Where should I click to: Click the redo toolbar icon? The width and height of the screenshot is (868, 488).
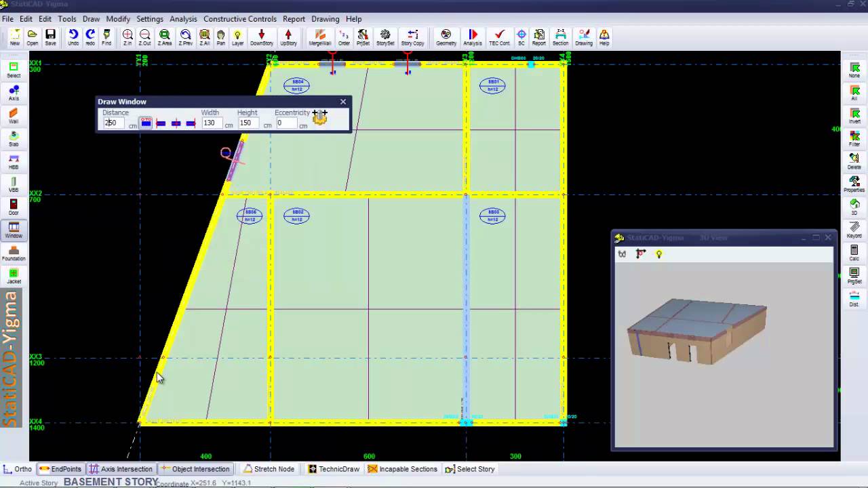click(90, 37)
